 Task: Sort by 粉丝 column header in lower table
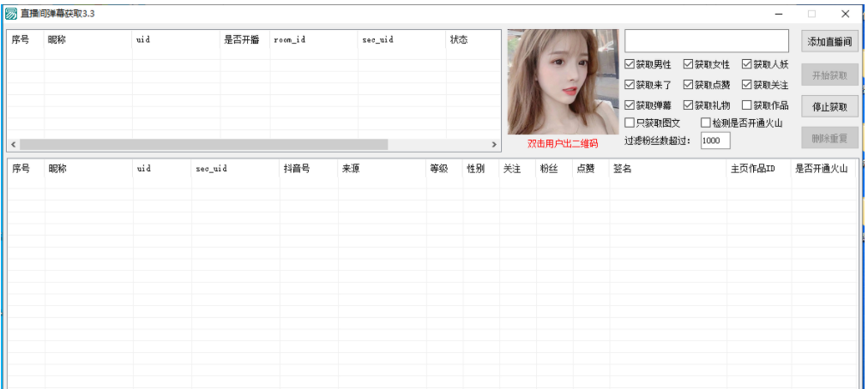click(549, 169)
